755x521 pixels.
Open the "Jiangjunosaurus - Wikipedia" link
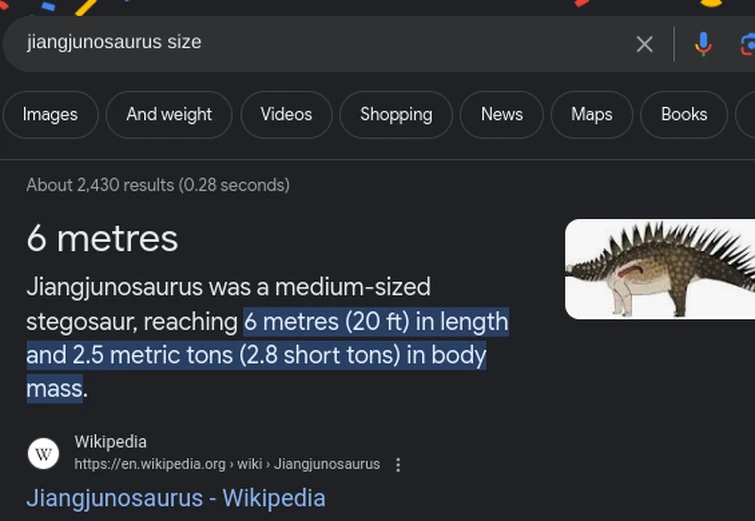176,498
